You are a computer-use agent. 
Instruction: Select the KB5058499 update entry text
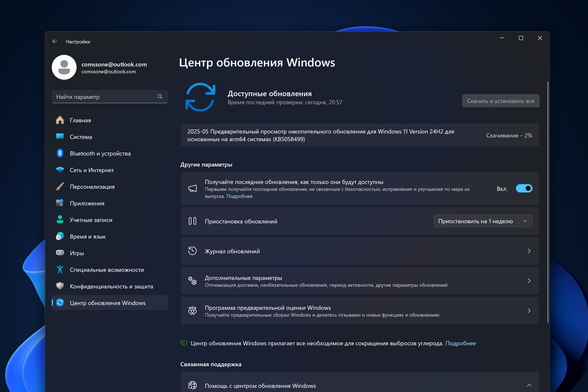[x=321, y=135]
